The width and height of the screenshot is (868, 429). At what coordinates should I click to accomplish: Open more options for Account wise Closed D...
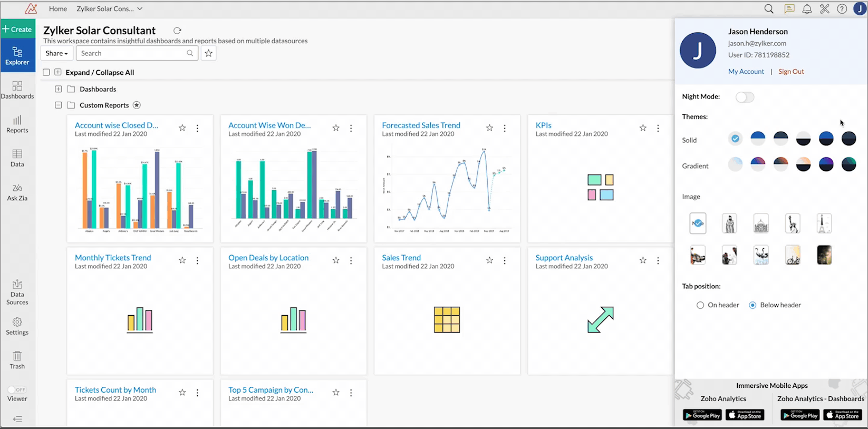click(197, 128)
